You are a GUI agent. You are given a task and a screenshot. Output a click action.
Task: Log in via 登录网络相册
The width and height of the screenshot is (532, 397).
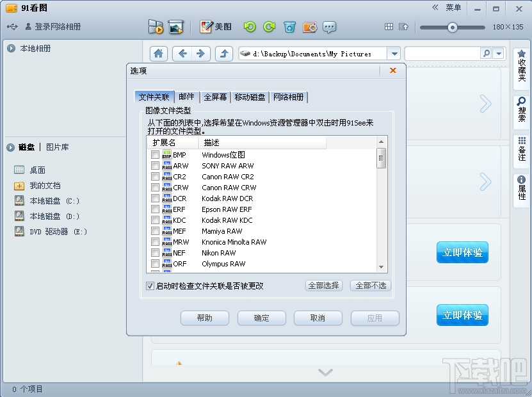(x=53, y=26)
